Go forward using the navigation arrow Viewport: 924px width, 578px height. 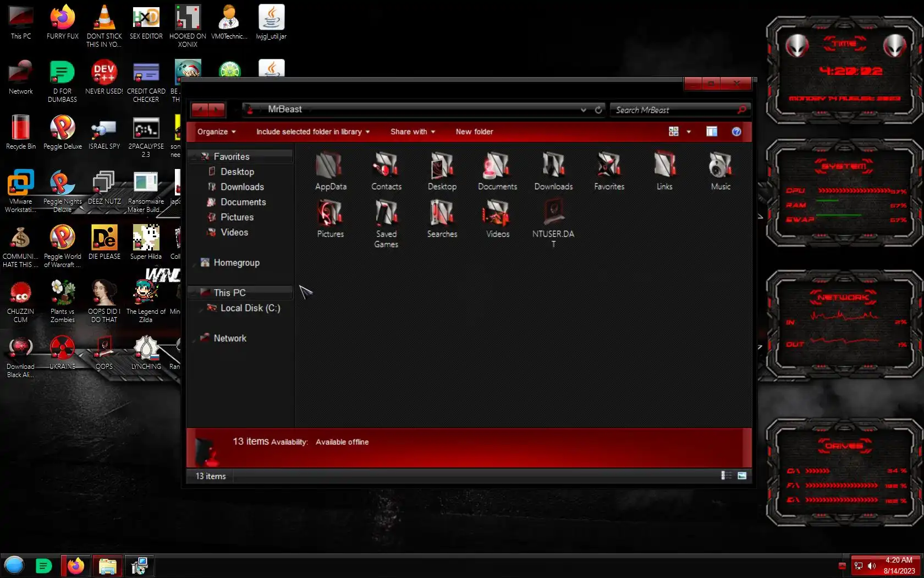click(217, 110)
